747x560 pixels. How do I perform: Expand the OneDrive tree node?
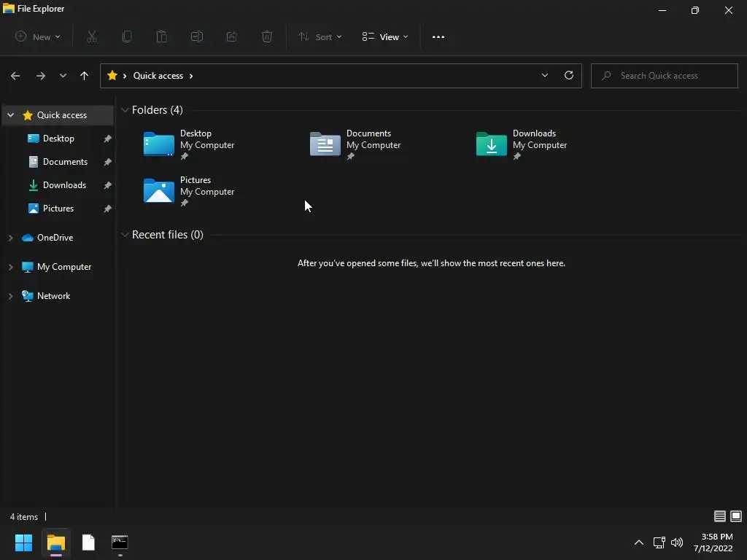coord(10,238)
